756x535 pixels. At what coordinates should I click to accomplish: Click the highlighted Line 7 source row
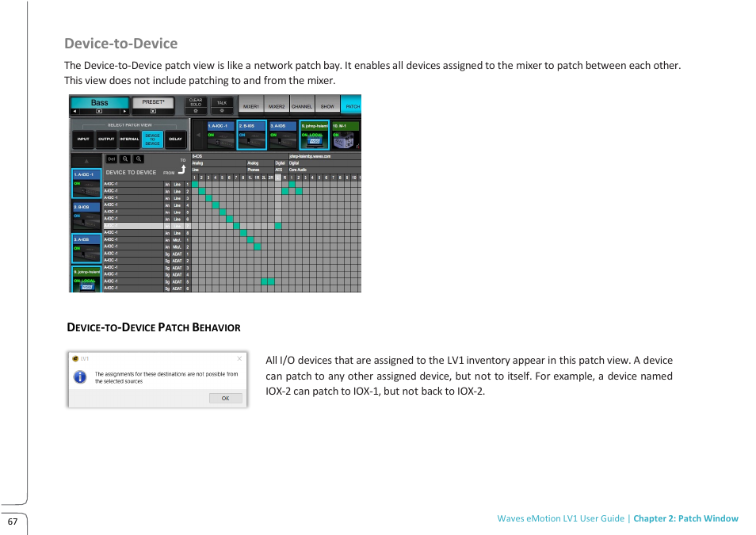pos(147,226)
